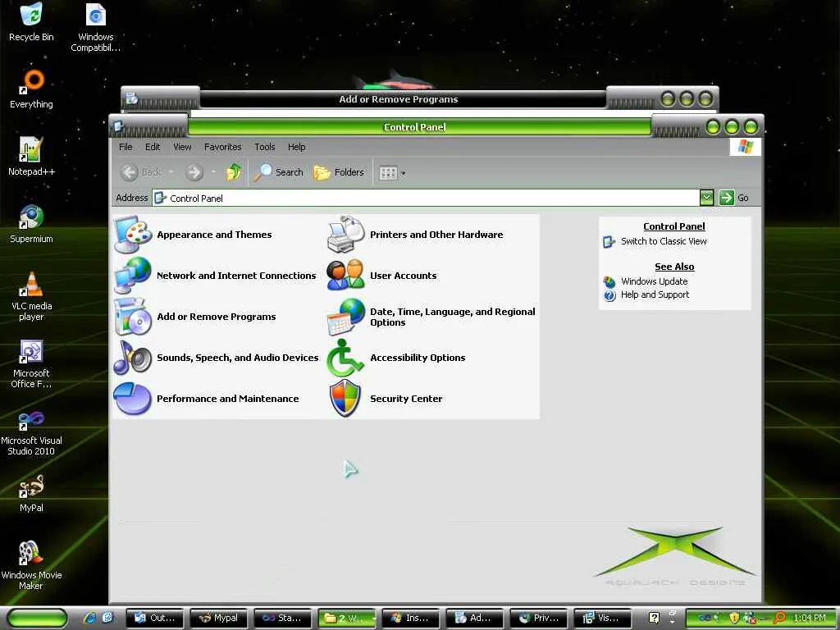Open the Recycle Bin desktop icon
Screen dimensions: 840x630
pyautogui.click(x=32, y=22)
